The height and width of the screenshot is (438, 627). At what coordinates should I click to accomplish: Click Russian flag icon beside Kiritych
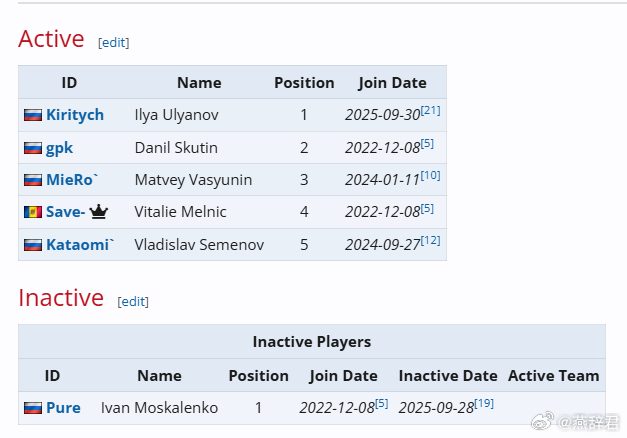pyautogui.click(x=32, y=115)
